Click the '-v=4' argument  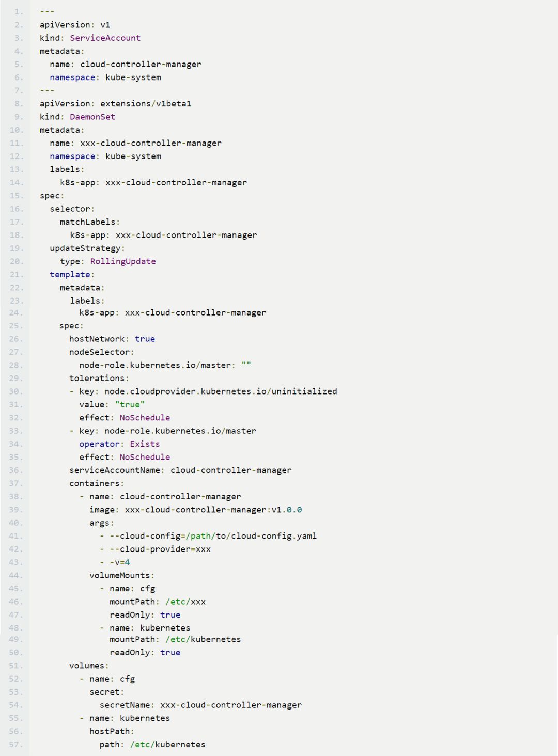(x=115, y=562)
